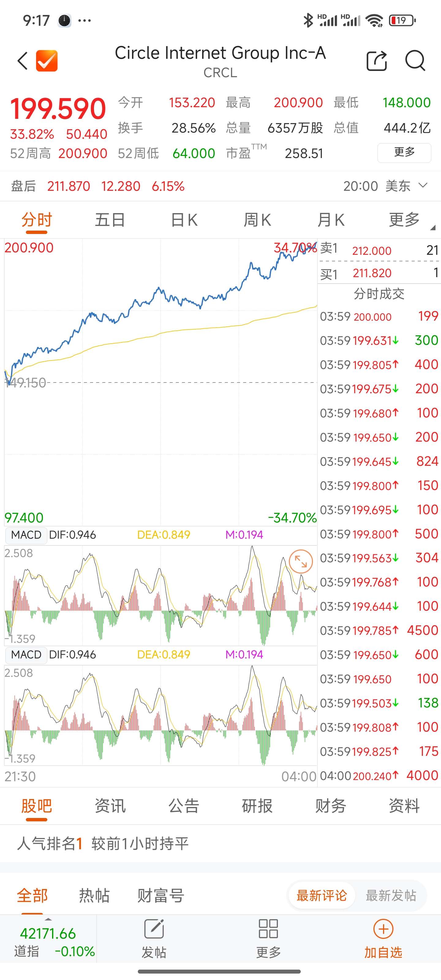The image size is (441, 980).
Task: Open the search magnifier icon
Action: pyautogui.click(x=415, y=61)
